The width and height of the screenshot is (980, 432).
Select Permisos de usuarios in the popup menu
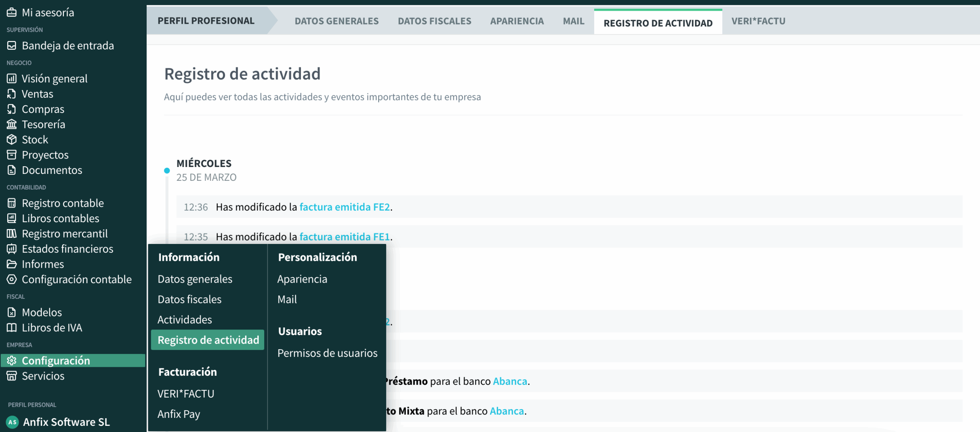(327, 353)
